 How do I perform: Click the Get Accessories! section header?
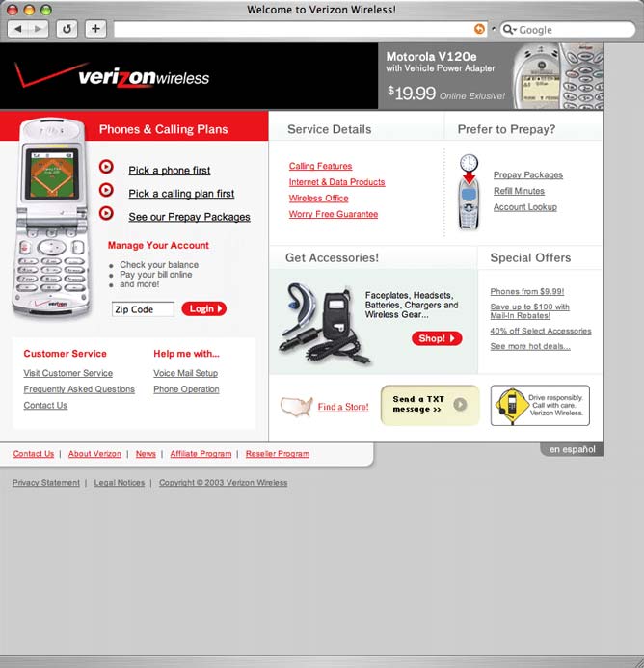point(332,257)
